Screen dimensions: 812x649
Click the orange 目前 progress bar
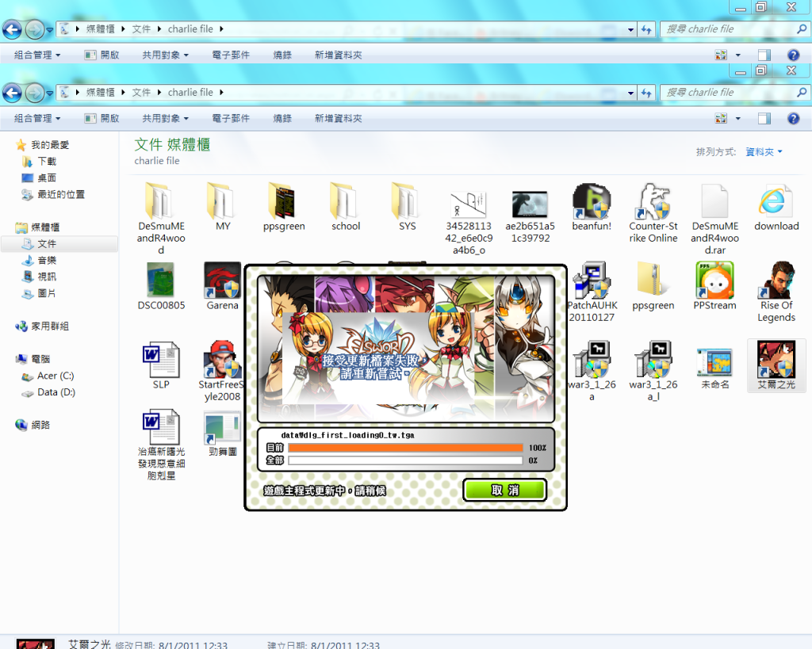(x=405, y=448)
